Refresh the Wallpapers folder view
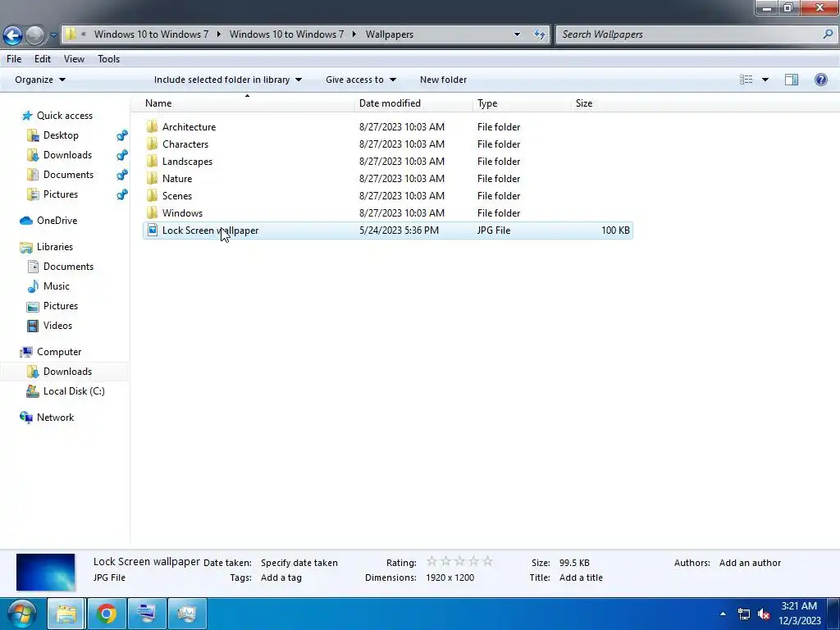The width and height of the screenshot is (840, 630). pos(540,34)
